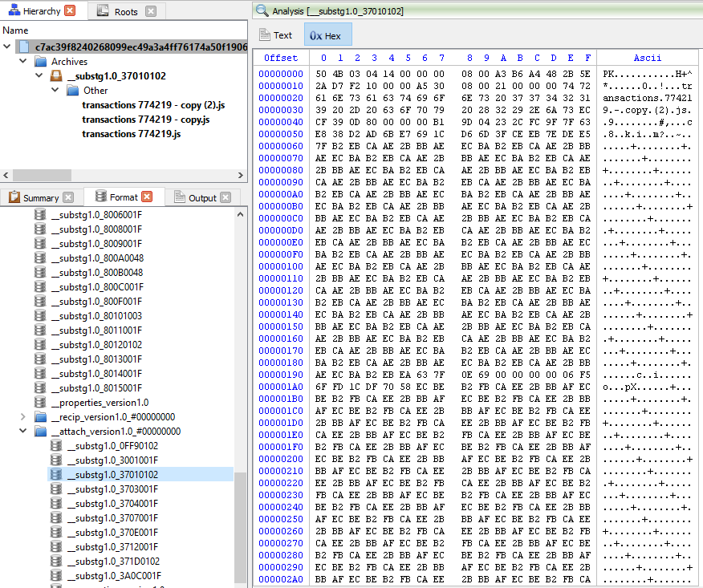Close the Roots tab

[151, 11]
